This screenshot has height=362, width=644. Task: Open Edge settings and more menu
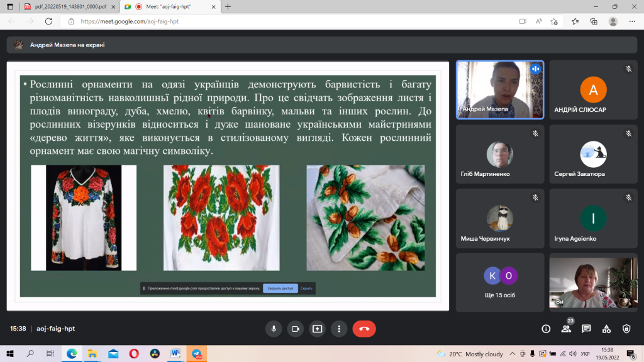(x=632, y=21)
